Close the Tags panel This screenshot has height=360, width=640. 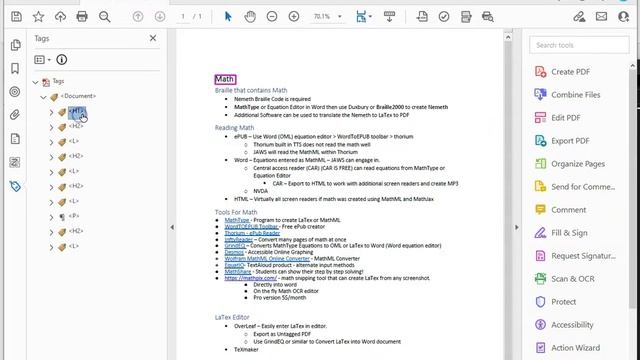pyautogui.click(x=153, y=38)
